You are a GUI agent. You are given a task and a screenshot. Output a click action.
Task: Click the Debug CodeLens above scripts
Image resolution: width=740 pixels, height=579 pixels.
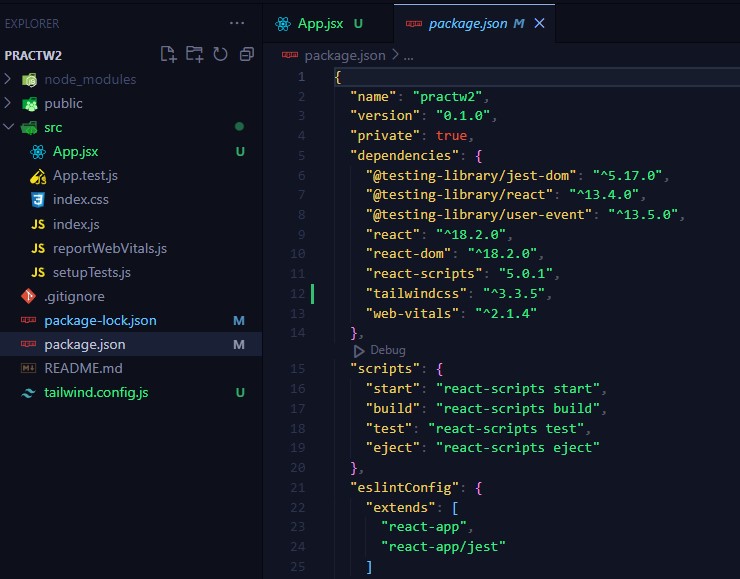[x=387, y=350]
